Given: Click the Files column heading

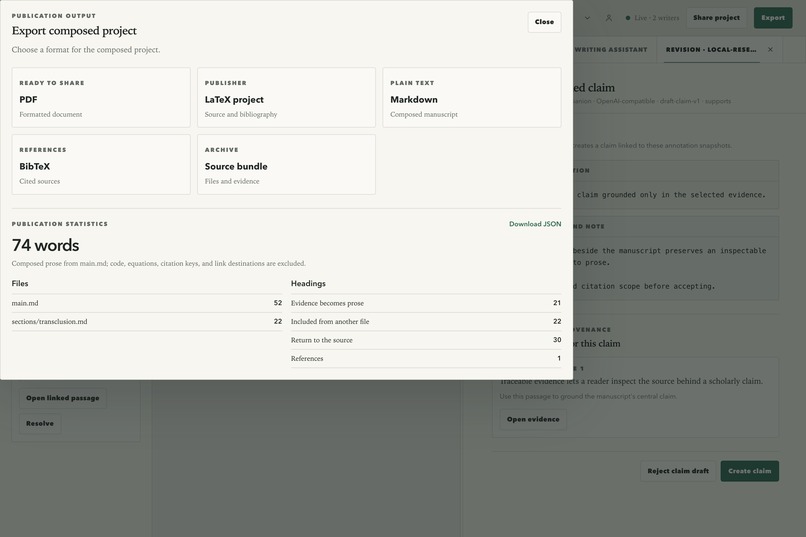Looking at the screenshot, I should (20, 284).
